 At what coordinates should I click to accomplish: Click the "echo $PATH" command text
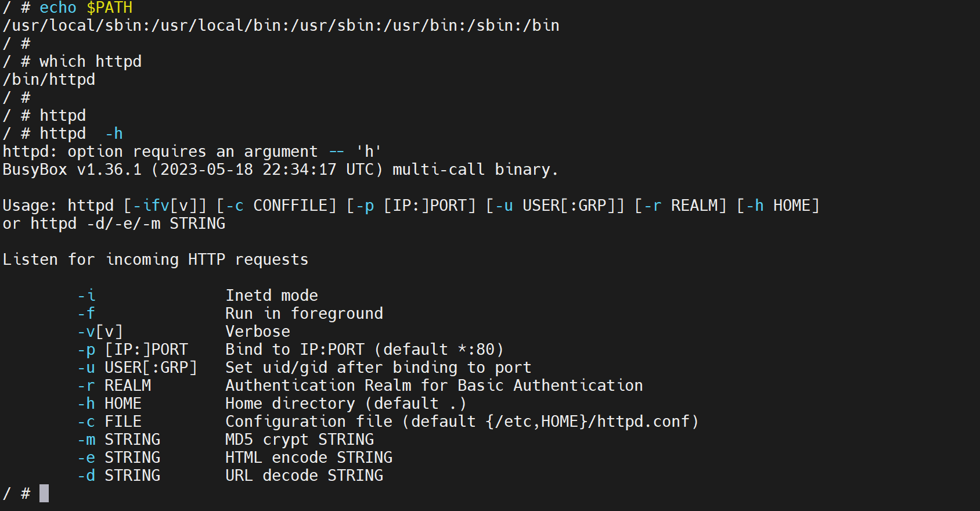coord(86,8)
